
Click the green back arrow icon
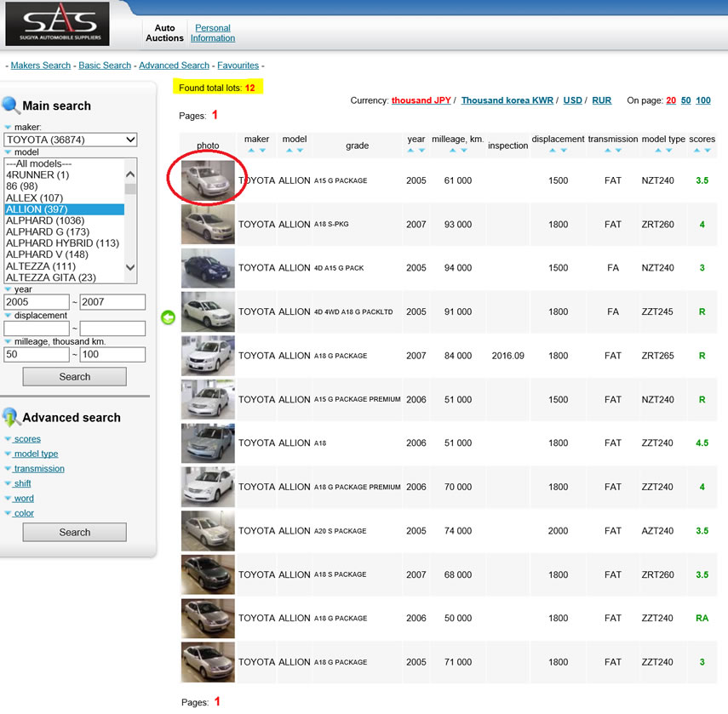(x=169, y=317)
